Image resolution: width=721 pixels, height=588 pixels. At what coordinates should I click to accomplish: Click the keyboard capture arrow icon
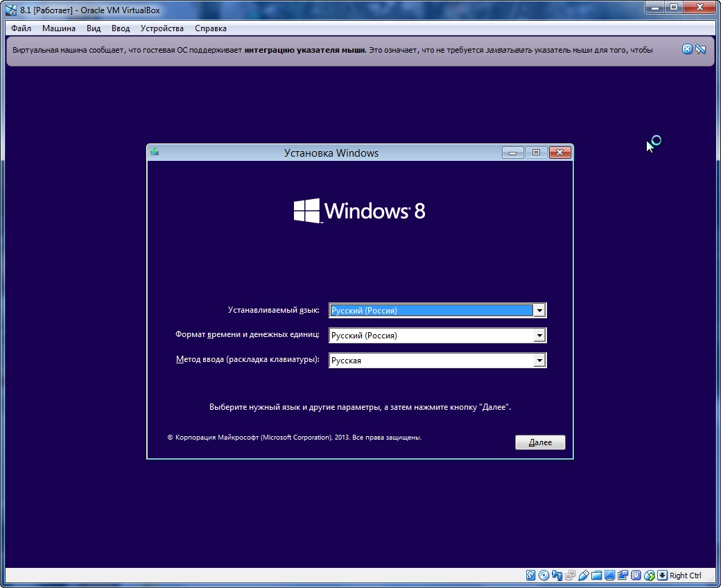(662, 575)
